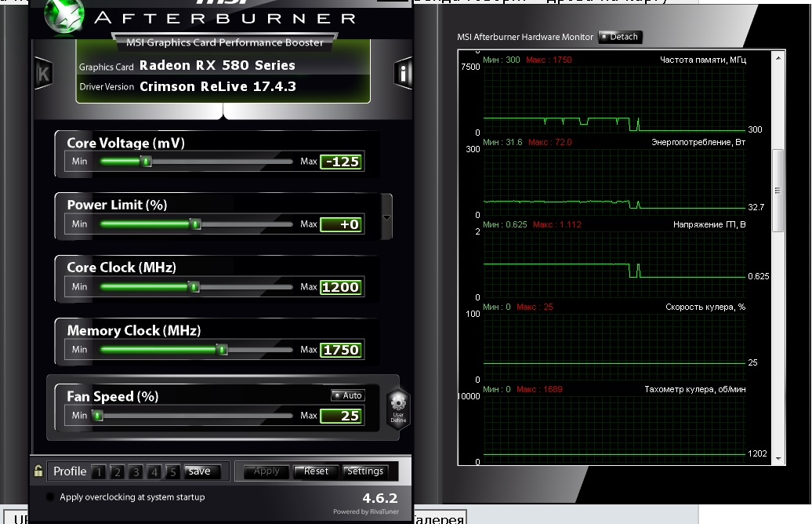Click the Powered by RivaTuner text
The image size is (812, 524).
pyautogui.click(x=365, y=511)
